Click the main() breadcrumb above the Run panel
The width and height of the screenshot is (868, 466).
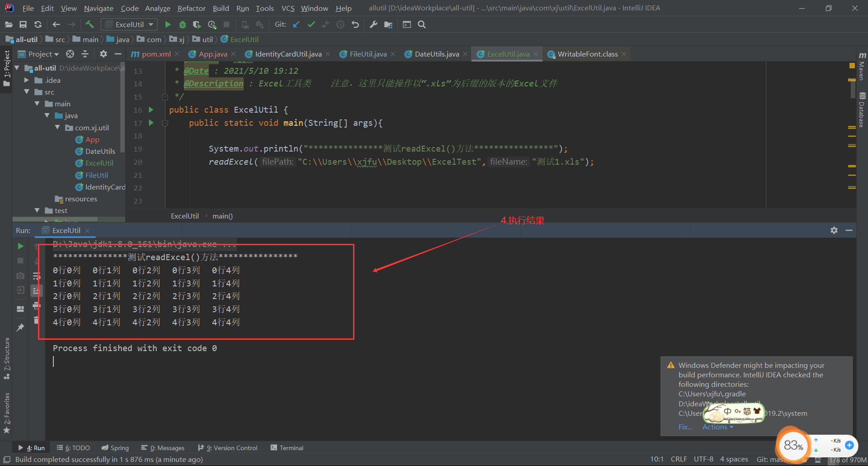pyautogui.click(x=222, y=216)
